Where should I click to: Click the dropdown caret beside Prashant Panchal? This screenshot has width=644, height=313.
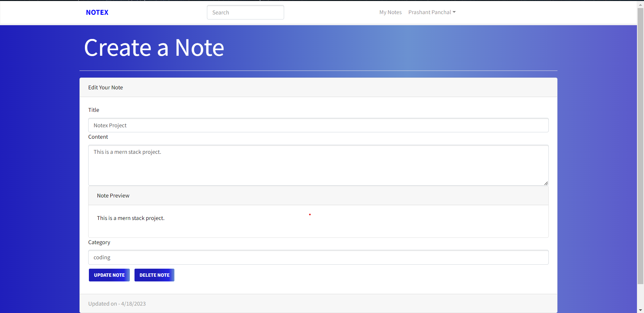454,12
